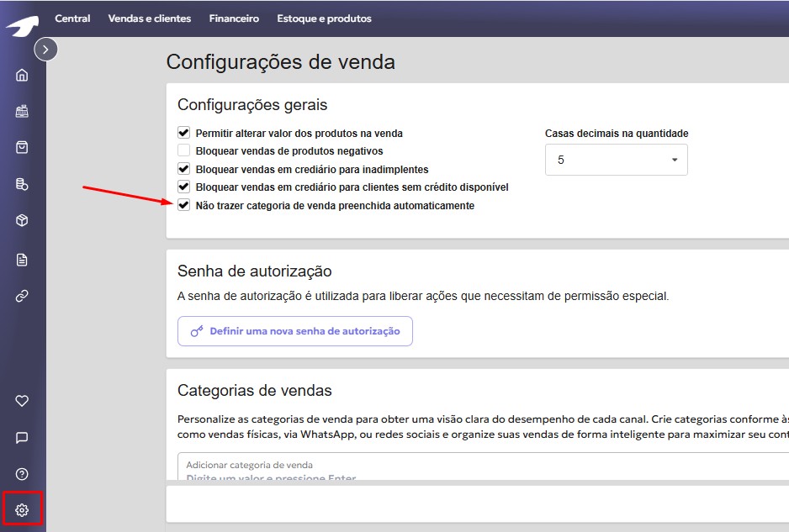Click the Adicionar categoria de venda field
The height and width of the screenshot is (532, 789).
click(479, 469)
